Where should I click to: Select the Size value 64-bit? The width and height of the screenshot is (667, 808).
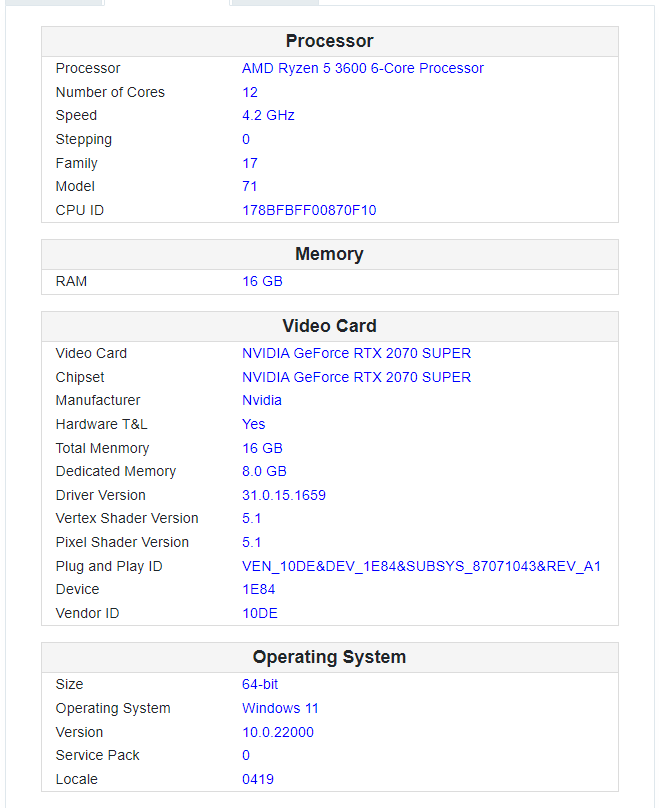click(x=260, y=684)
